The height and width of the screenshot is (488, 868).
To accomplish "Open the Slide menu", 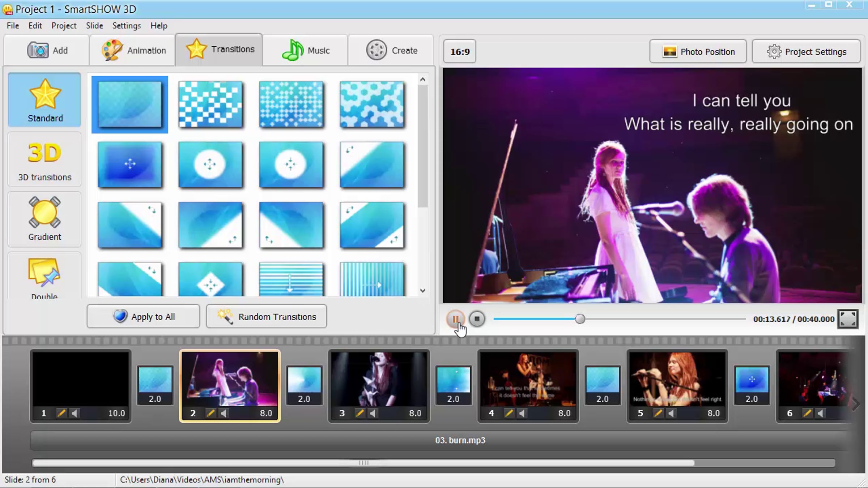I will 94,26.
